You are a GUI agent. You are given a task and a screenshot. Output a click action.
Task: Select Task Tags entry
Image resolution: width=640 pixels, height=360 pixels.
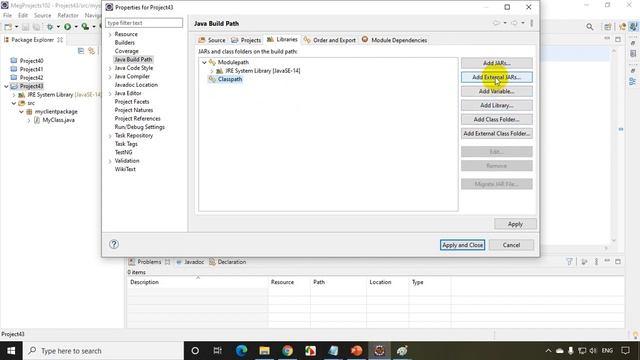click(126, 144)
